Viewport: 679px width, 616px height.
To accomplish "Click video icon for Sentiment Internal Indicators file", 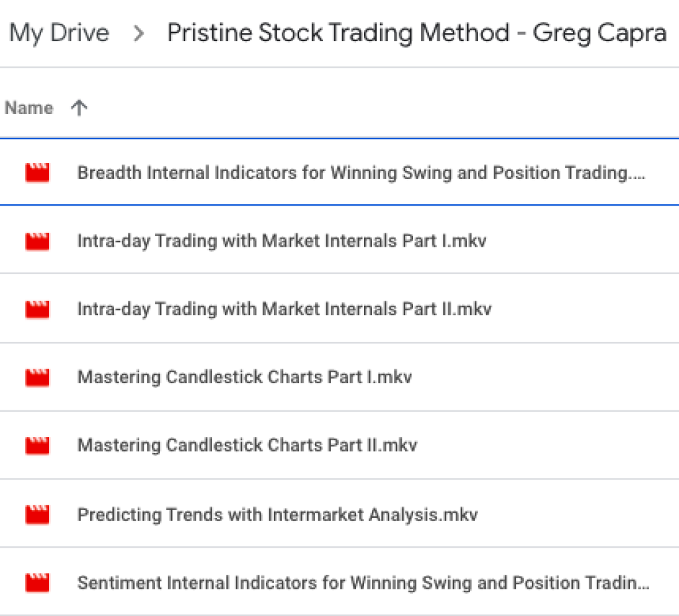I will coord(37,583).
